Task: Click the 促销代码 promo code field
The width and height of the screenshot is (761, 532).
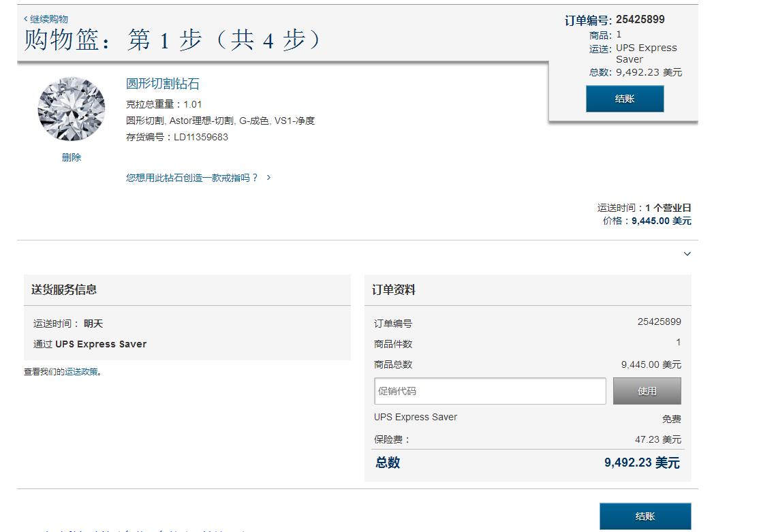Action: [x=489, y=390]
